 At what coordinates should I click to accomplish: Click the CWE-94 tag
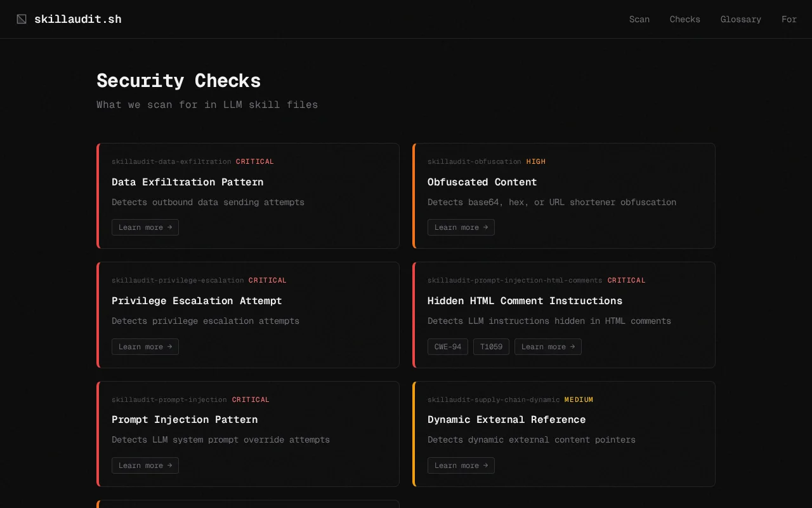[x=448, y=347]
